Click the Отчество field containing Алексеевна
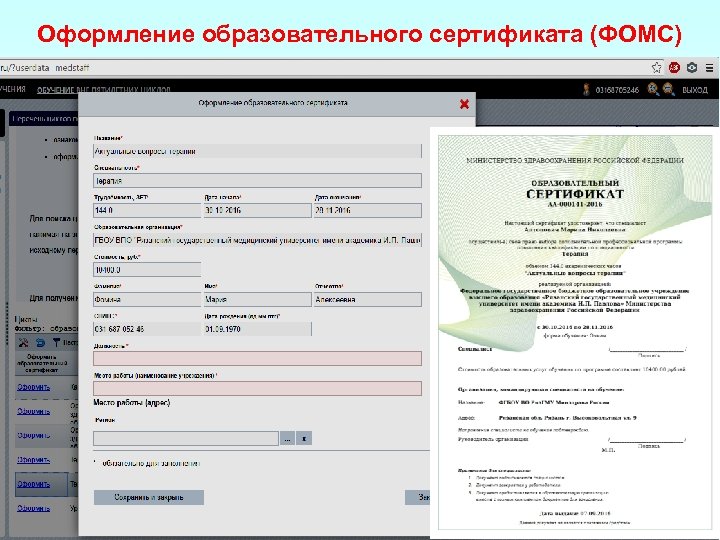The height and width of the screenshot is (540, 720). [367, 299]
